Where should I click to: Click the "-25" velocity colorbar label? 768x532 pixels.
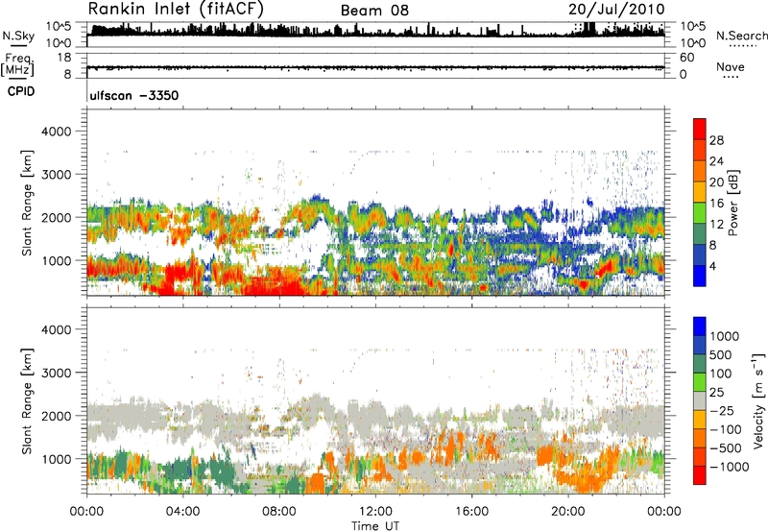point(722,411)
